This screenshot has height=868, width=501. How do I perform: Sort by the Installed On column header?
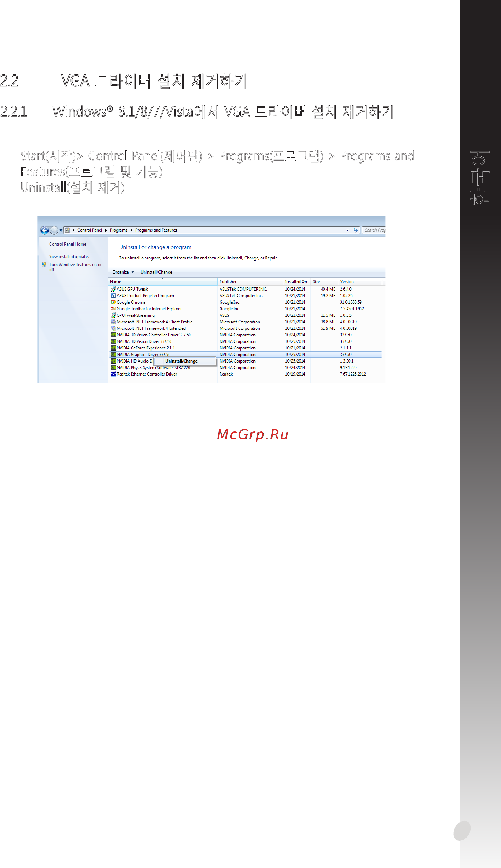tap(297, 282)
